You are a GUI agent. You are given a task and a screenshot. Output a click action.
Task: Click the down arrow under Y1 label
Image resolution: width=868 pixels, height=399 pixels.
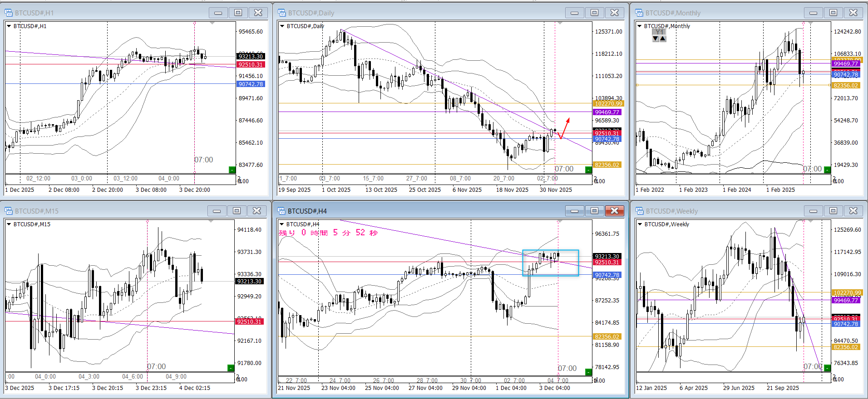(656, 39)
